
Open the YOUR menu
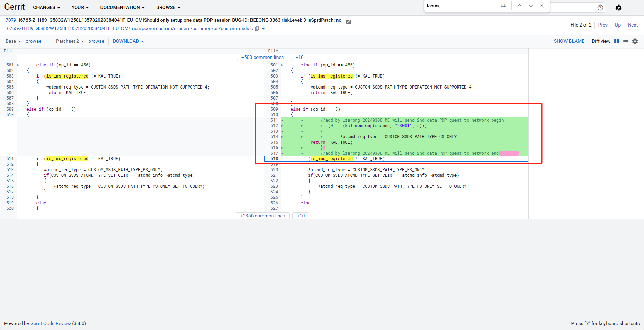80,7
